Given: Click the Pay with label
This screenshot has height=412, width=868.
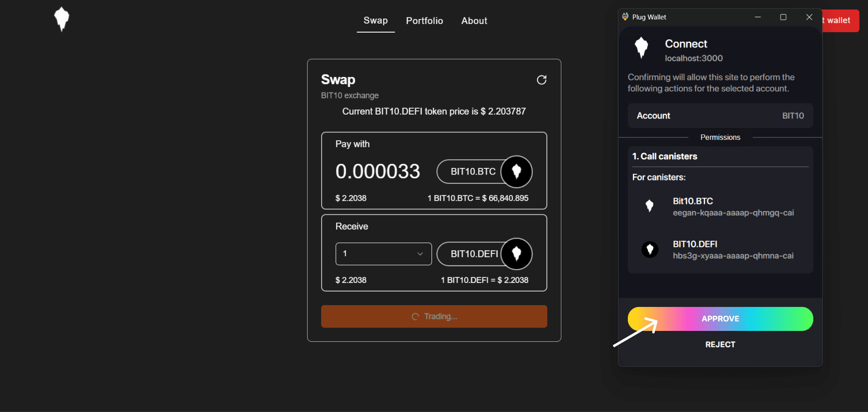Looking at the screenshot, I should [353, 144].
